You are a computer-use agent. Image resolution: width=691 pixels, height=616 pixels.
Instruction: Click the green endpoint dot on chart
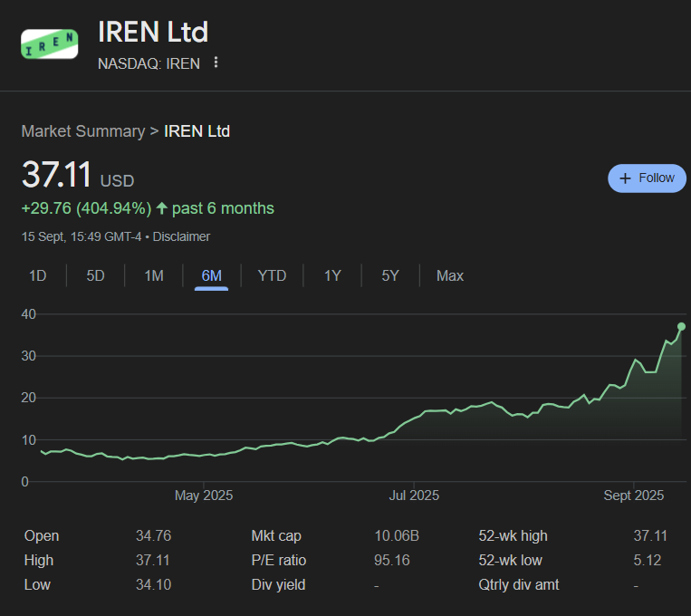pos(681,327)
